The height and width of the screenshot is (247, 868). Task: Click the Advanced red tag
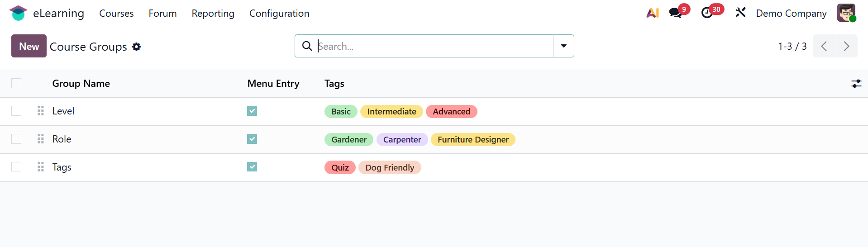(x=451, y=112)
